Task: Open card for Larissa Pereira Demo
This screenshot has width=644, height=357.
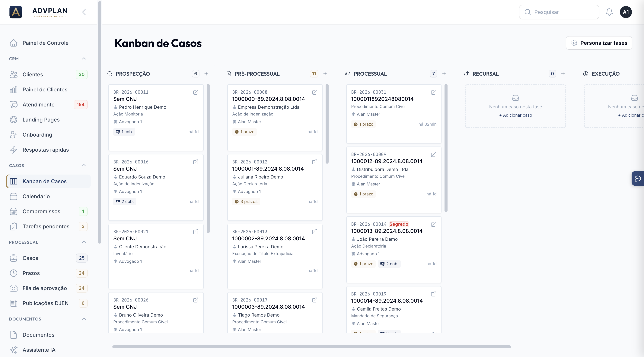Action: (x=275, y=256)
